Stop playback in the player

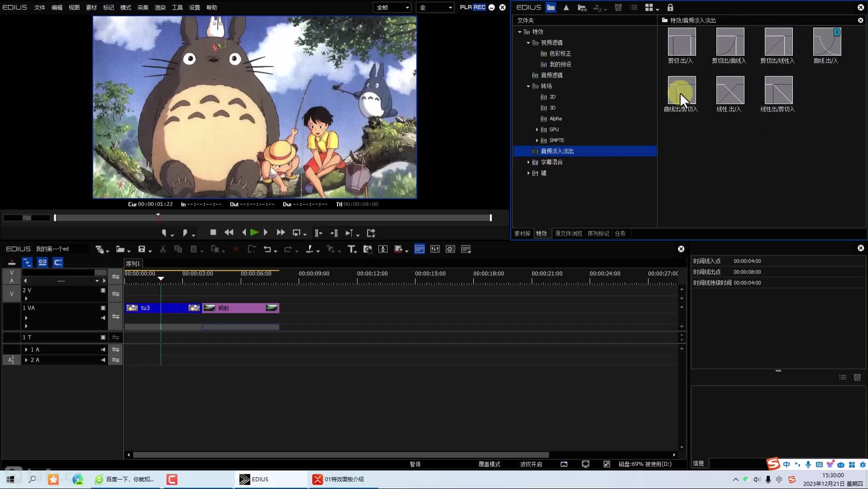[x=213, y=232]
